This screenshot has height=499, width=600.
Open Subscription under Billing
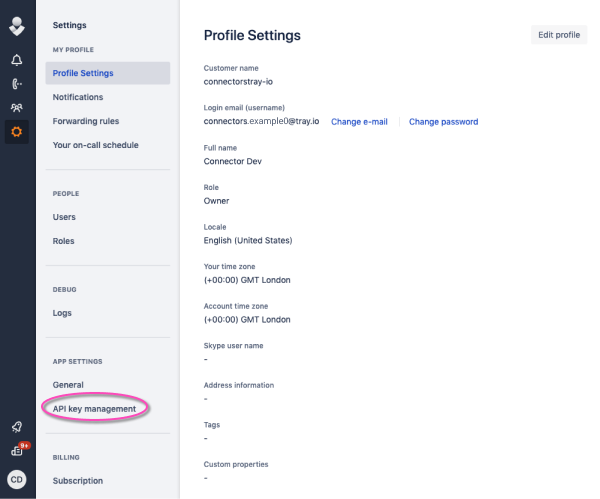78,481
